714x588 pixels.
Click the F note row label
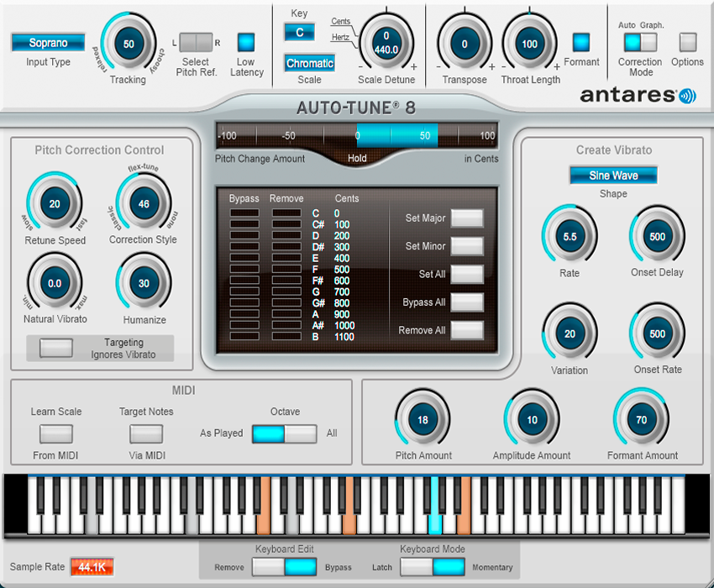315,269
